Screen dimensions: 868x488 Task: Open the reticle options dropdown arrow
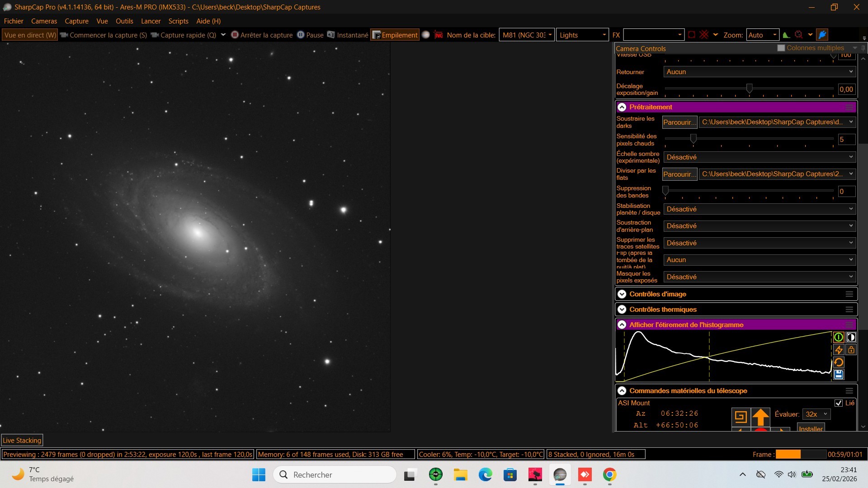pos(715,35)
